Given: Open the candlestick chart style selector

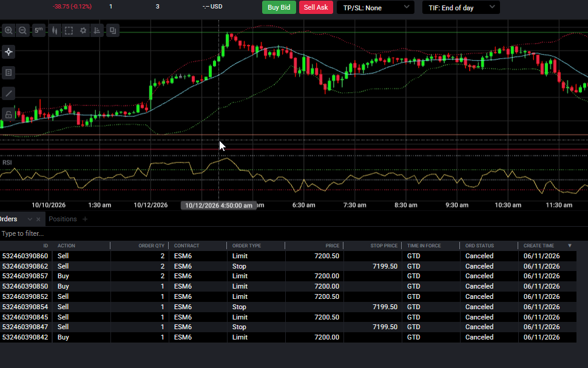Looking at the screenshot, I should (55, 30).
